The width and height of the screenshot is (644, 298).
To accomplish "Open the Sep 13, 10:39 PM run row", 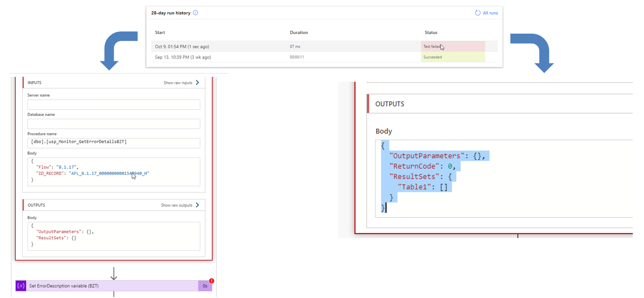I will pyautogui.click(x=324, y=57).
